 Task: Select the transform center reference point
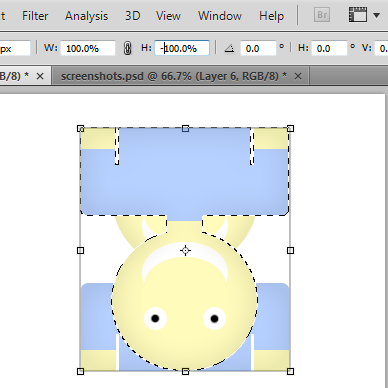click(x=185, y=250)
